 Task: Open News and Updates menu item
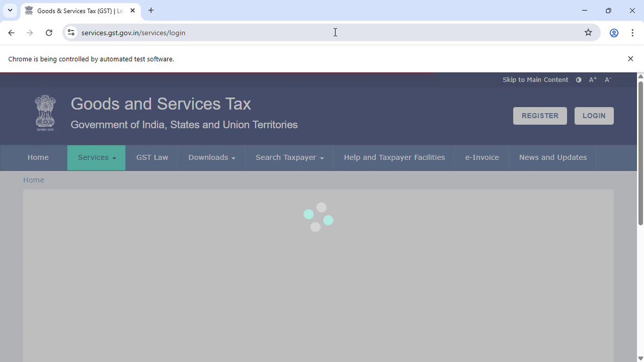(x=553, y=158)
